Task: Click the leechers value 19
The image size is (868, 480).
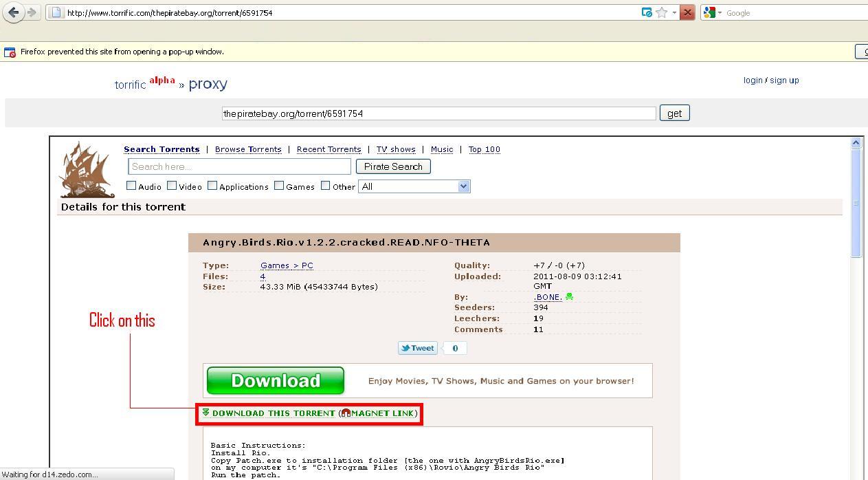Action: [x=538, y=318]
